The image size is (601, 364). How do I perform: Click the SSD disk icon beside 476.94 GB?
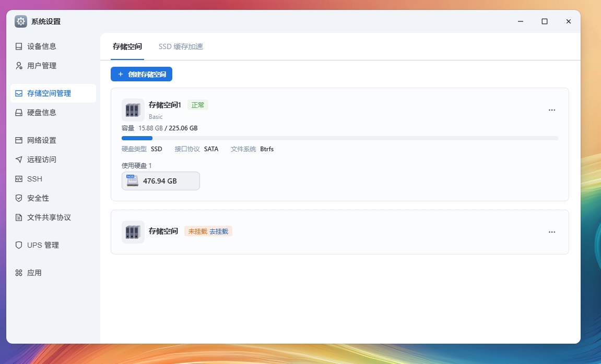132,180
